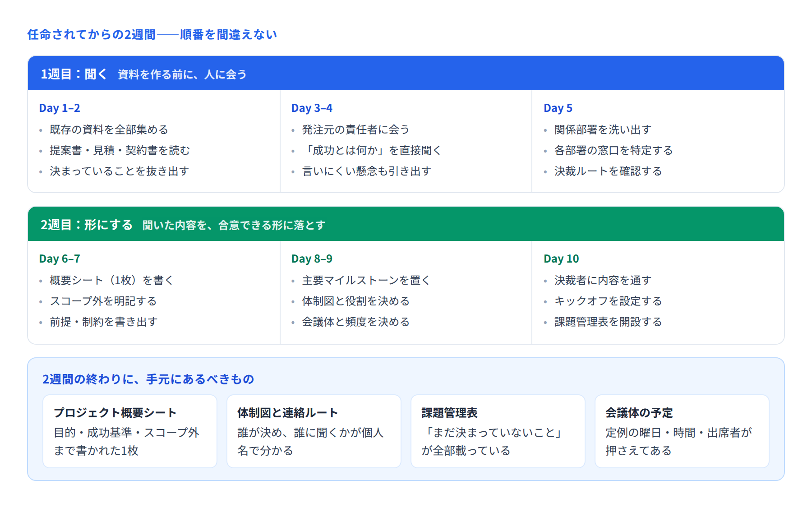Click the title 任命されてからの2週間——順番を間違えない
This screenshot has height=508, width=812.
click(152, 35)
